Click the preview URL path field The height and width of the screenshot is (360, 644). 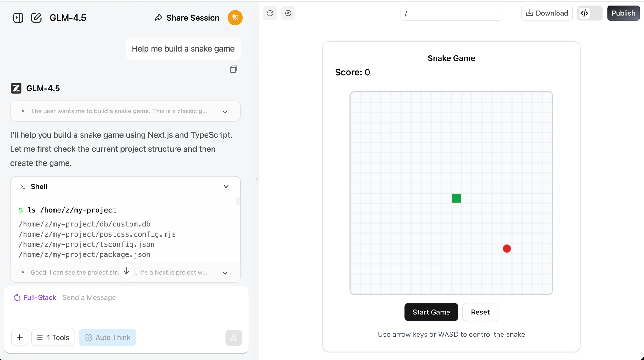[451, 13]
